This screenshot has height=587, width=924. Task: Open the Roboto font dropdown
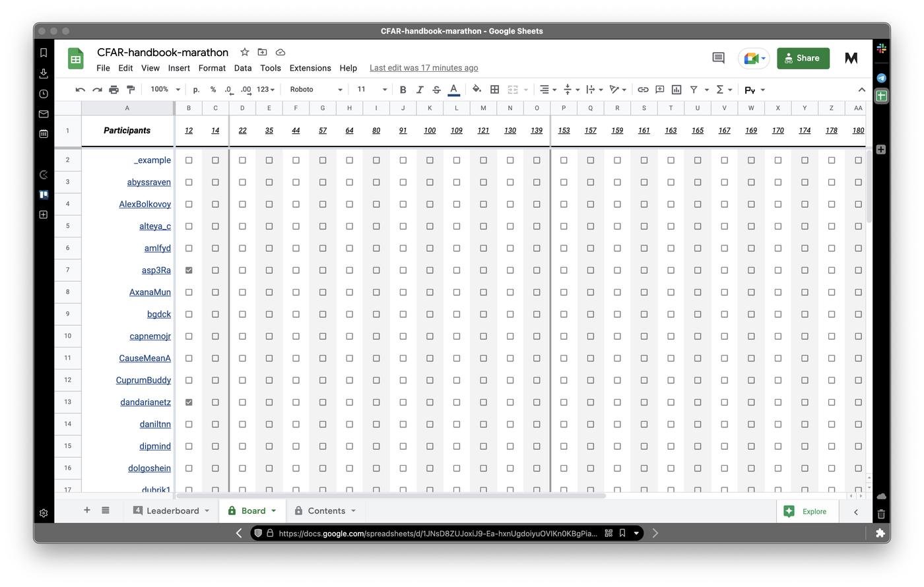(316, 90)
